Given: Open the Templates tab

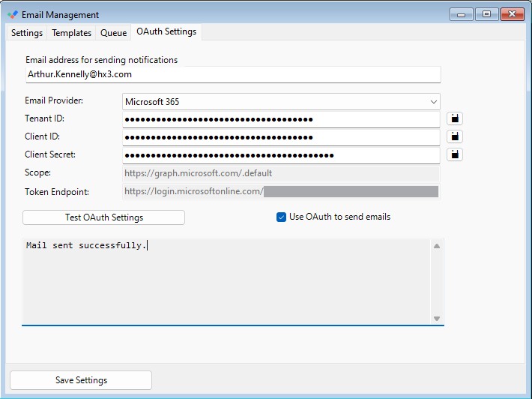Looking at the screenshot, I should tap(72, 33).
